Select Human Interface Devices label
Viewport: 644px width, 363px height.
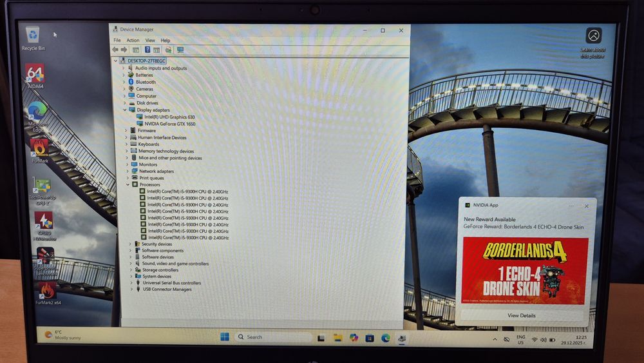coord(162,138)
